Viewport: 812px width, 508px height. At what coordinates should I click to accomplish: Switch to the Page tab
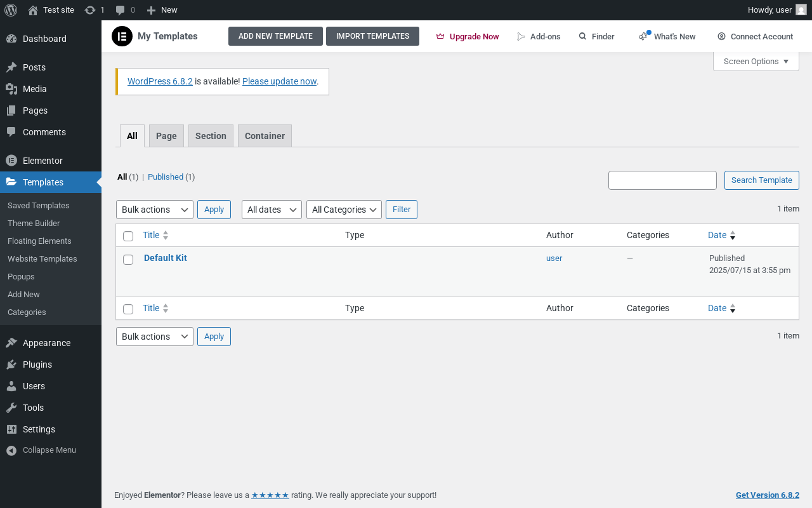[x=166, y=136]
